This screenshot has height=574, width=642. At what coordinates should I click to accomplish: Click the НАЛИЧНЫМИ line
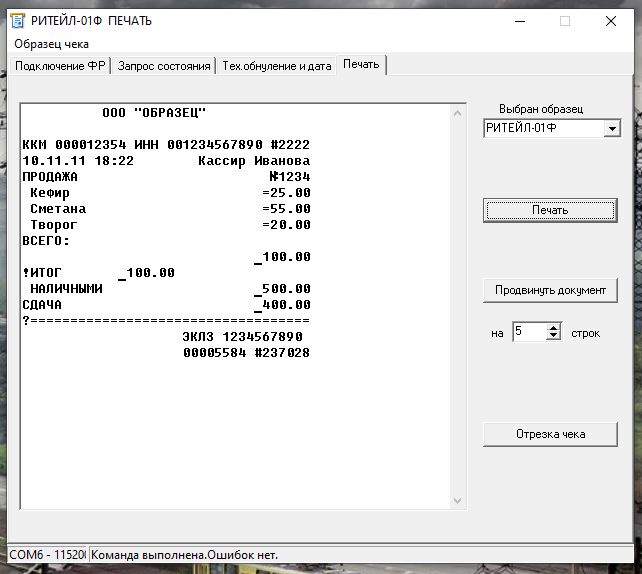[x=170, y=289]
